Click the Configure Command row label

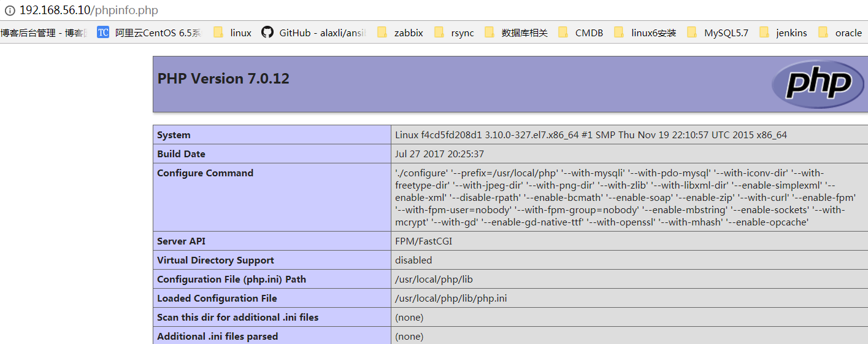(205, 173)
